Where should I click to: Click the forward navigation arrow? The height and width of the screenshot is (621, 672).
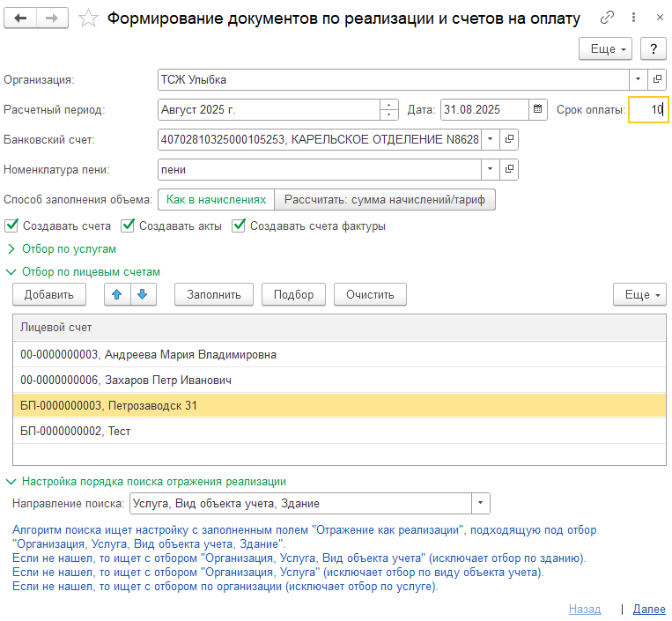[x=53, y=18]
